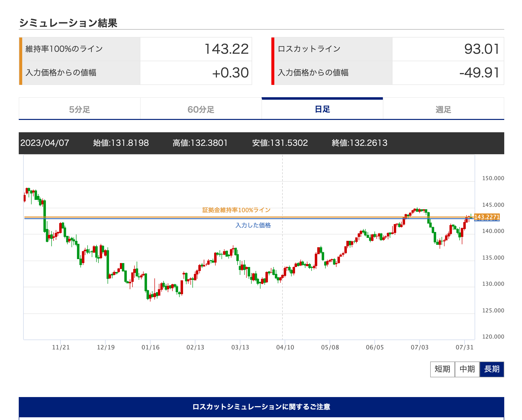522x420 pixels.
Task: Click the 11/21 date axis label
Action: coord(61,347)
